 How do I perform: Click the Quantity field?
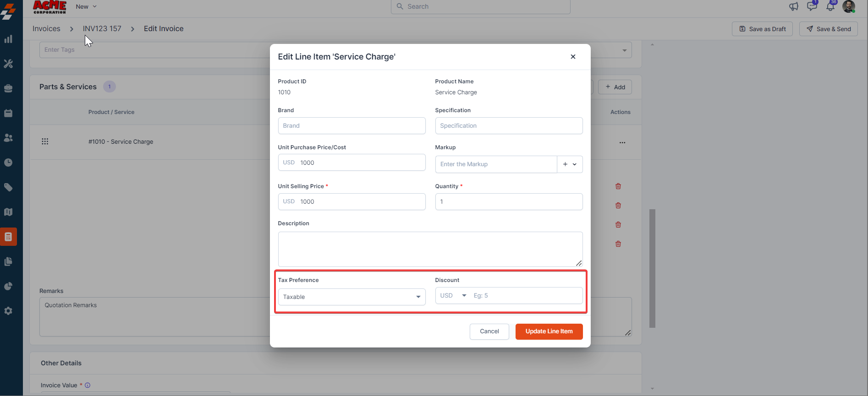[509, 201]
